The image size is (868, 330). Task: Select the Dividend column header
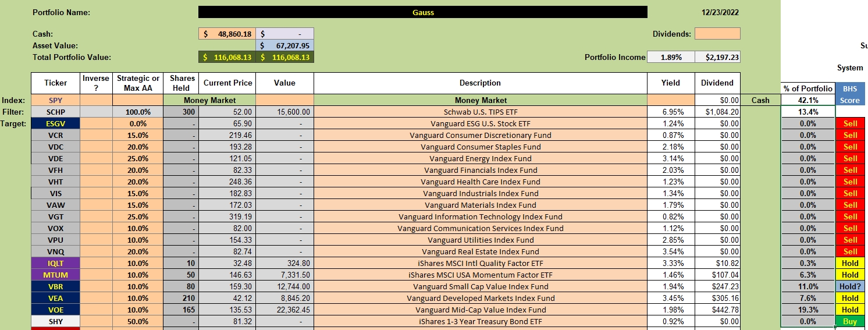(x=717, y=83)
